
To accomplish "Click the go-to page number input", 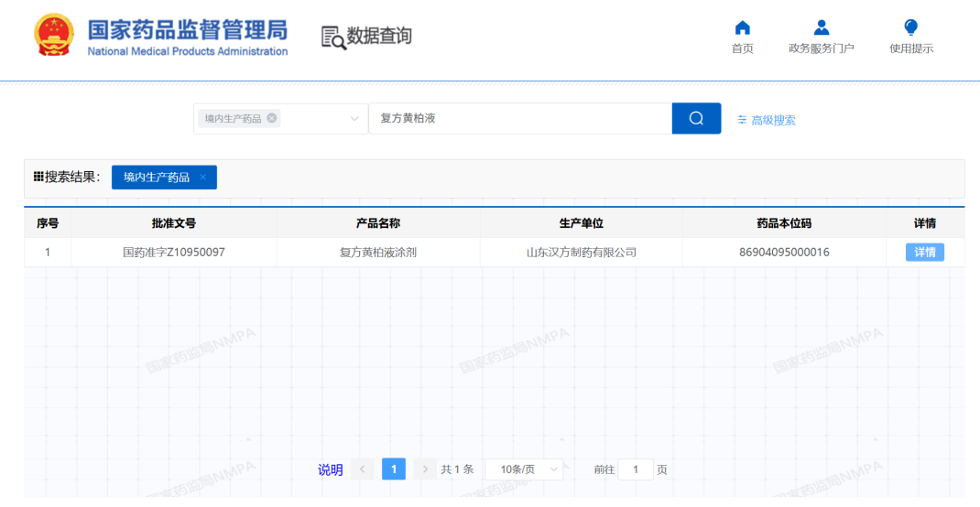I will [x=635, y=469].
